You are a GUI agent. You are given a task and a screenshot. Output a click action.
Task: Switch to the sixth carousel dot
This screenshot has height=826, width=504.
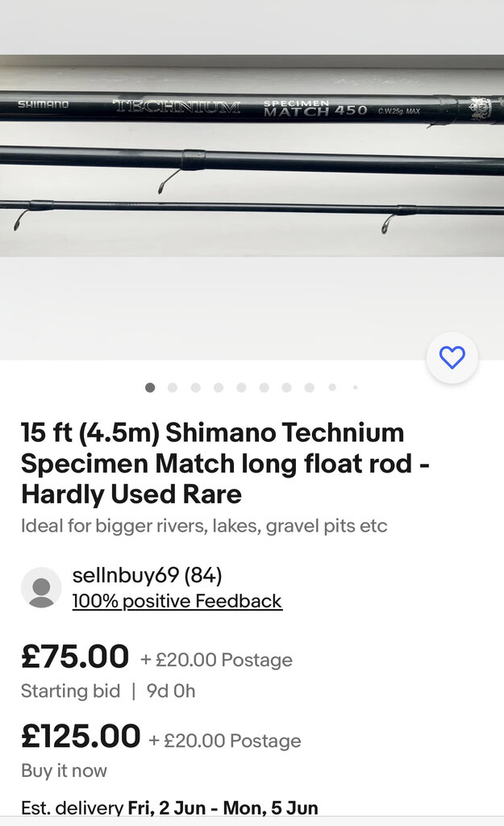coord(264,387)
